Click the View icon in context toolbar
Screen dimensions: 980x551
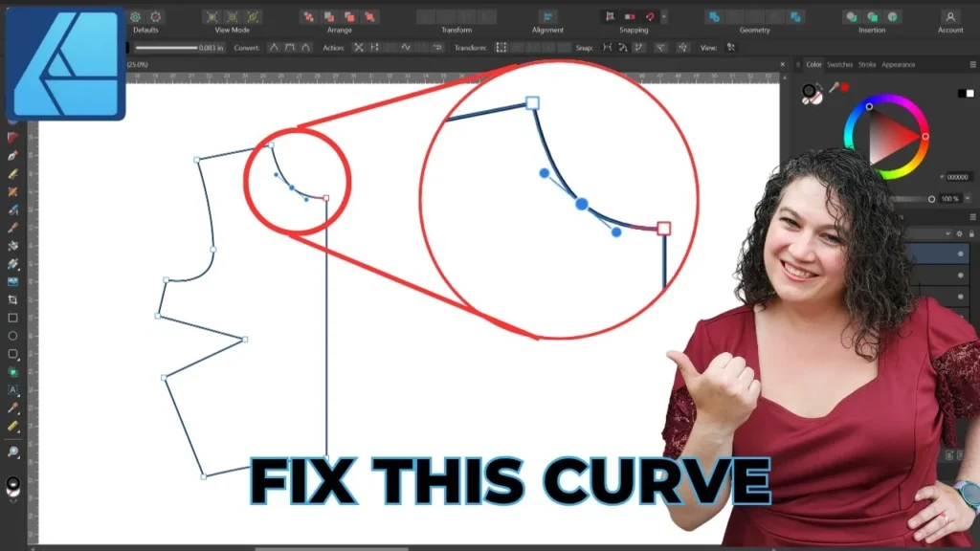[x=730, y=48]
